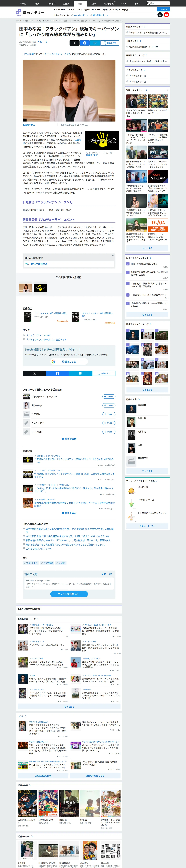Open the 映画動員ランキング sidebar heading
The height and width of the screenshot is (868, 186).
point(137,55)
